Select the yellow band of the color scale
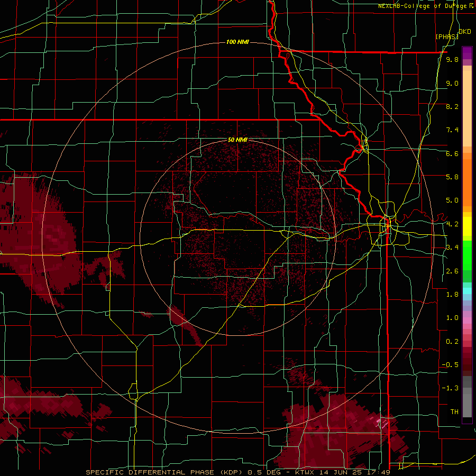Viewport: 476px width, 476px height. [x=467, y=226]
